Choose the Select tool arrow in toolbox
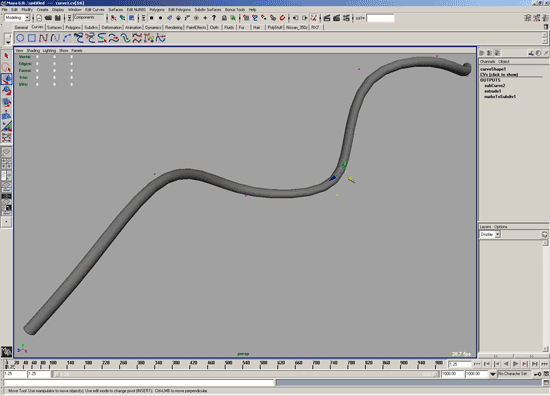This screenshot has height=396, width=550. (6, 56)
